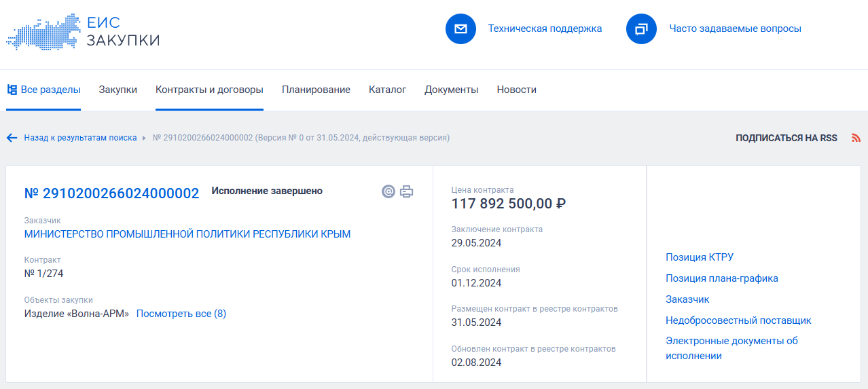Open the «Документы» section
Screen dimensions: 868x389
[x=451, y=90]
